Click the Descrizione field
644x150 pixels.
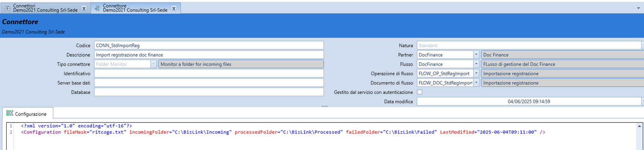tap(209, 55)
